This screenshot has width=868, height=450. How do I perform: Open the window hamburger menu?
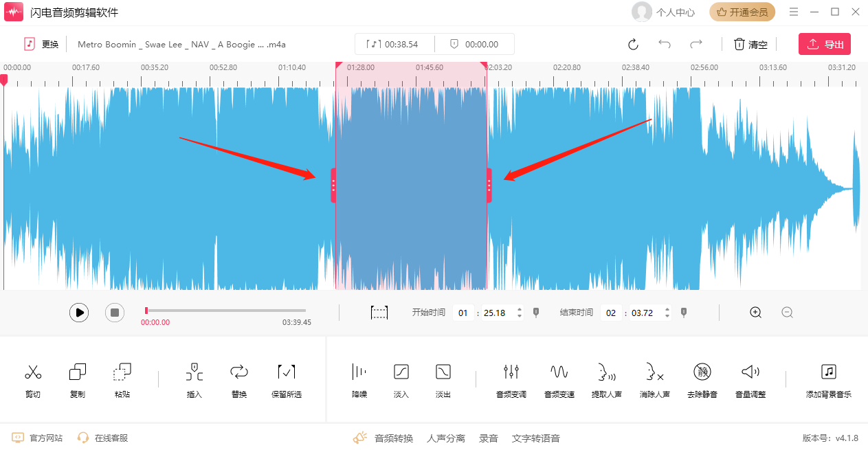coord(794,12)
